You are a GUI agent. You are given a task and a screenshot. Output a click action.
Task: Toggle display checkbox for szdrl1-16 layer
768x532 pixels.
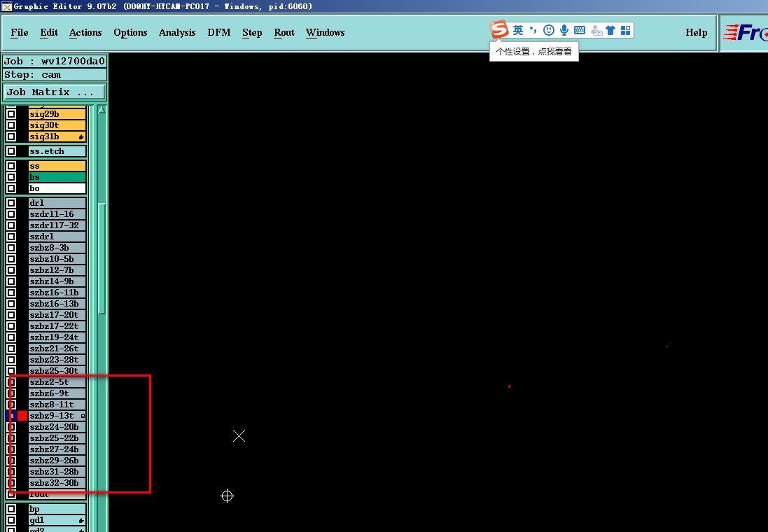tap(11, 214)
